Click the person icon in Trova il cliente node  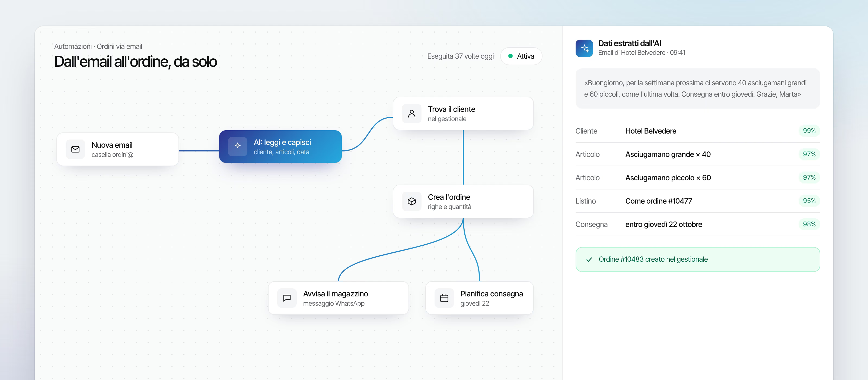[411, 114]
